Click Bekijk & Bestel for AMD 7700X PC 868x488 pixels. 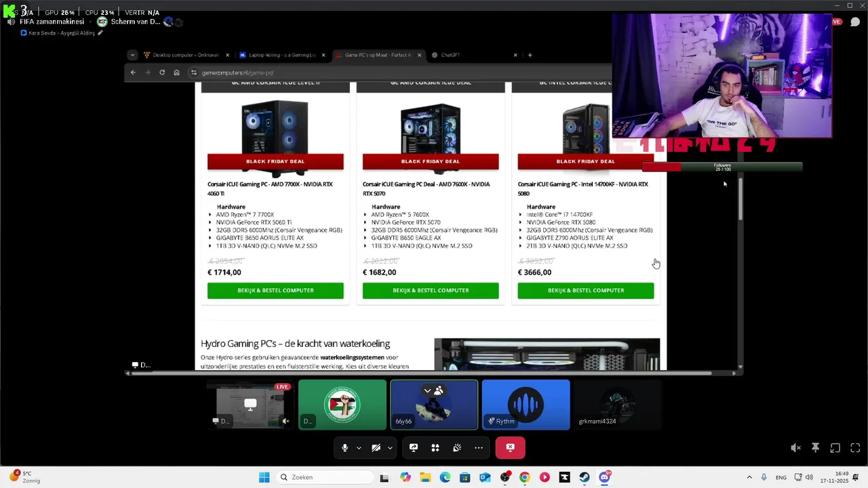(275, 291)
